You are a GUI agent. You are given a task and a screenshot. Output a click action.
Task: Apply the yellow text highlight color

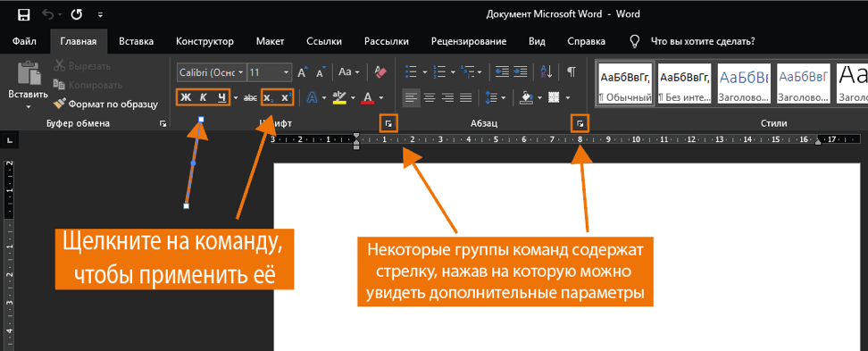click(x=338, y=98)
